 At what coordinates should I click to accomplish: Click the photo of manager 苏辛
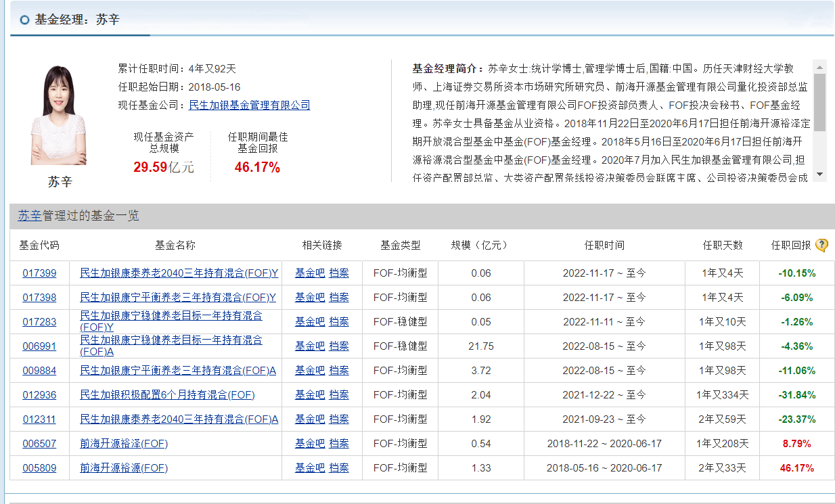tap(58, 116)
